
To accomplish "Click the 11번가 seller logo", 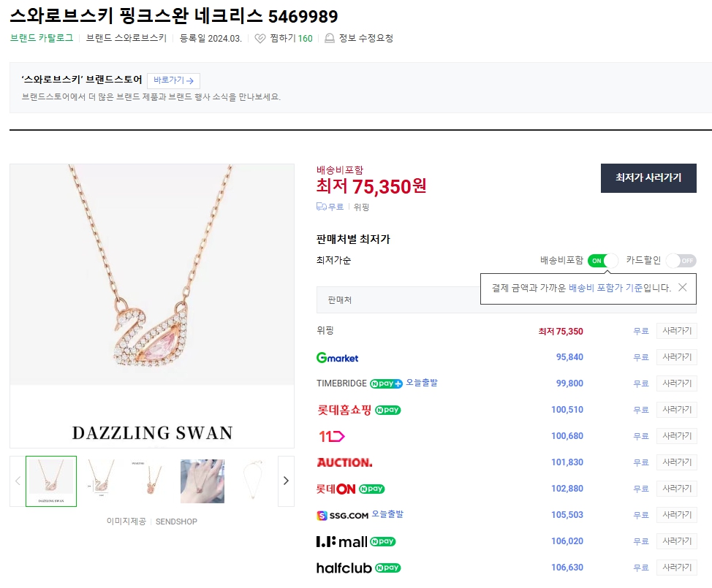I will pos(331,436).
